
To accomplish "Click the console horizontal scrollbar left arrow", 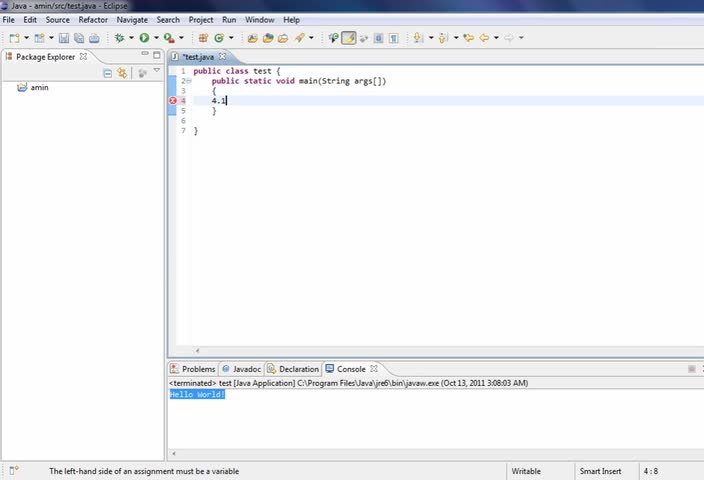I will 174,454.
